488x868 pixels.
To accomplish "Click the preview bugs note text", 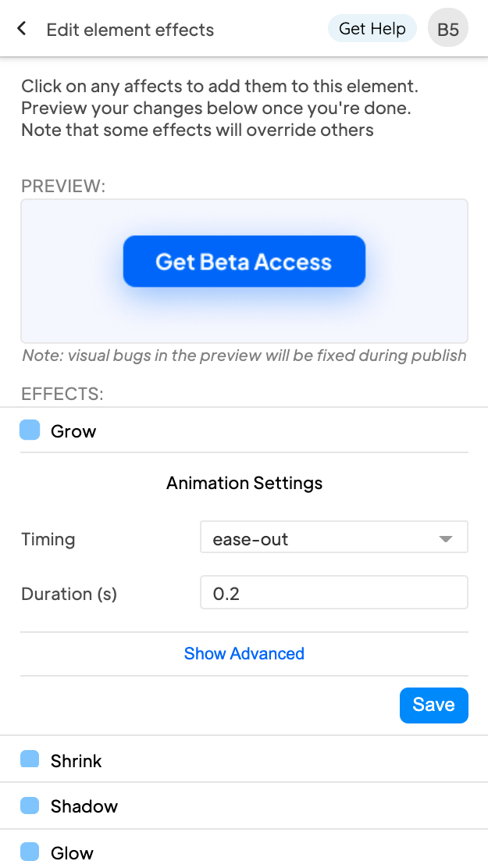I will (x=244, y=356).
